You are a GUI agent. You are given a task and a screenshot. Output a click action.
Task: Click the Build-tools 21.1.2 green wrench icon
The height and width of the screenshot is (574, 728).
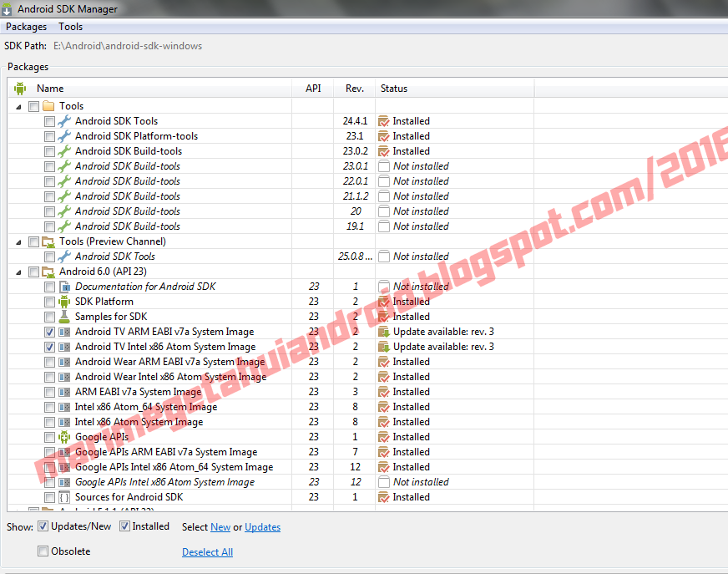point(64,196)
